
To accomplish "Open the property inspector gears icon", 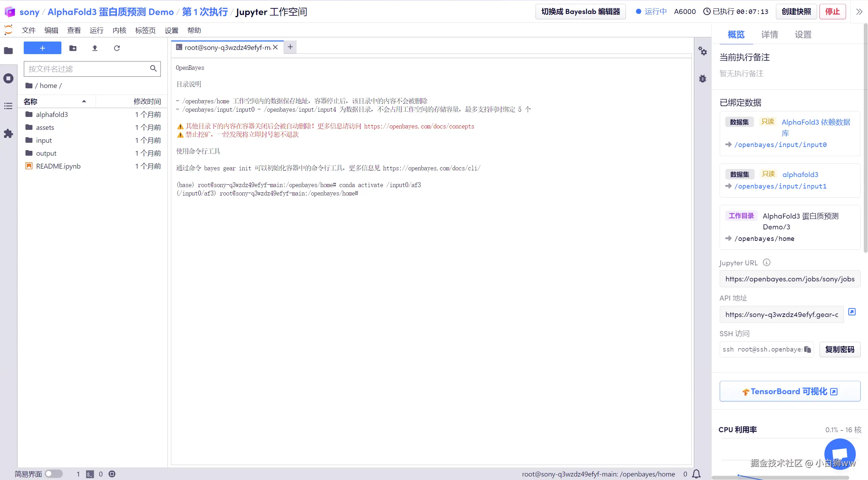I will 702,51.
